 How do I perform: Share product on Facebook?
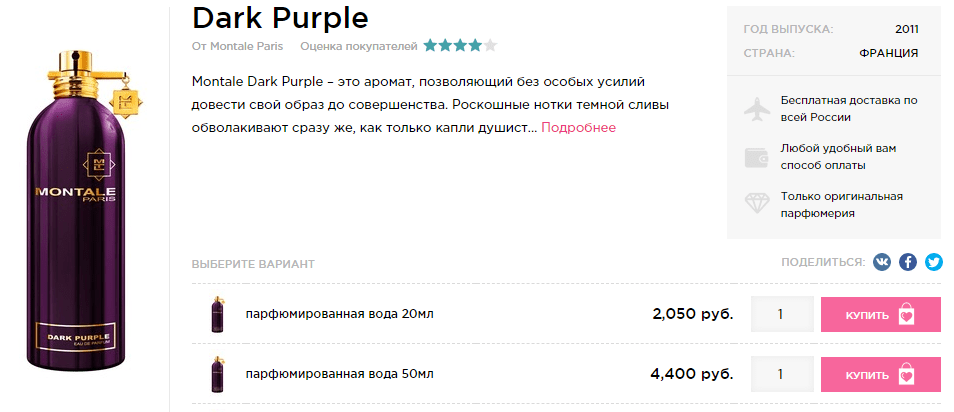(x=908, y=262)
